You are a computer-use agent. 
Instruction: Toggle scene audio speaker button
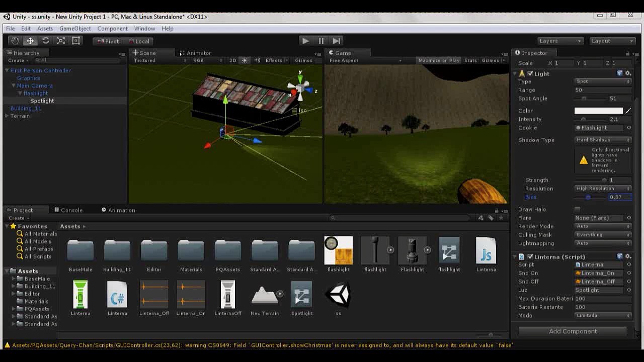pyautogui.click(x=257, y=60)
